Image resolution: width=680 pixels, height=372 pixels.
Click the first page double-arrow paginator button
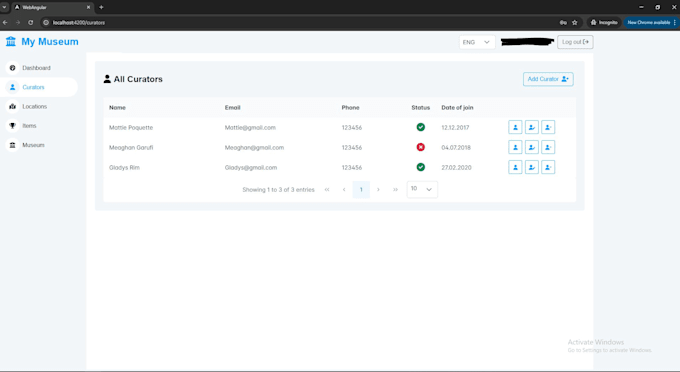pos(327,189)
